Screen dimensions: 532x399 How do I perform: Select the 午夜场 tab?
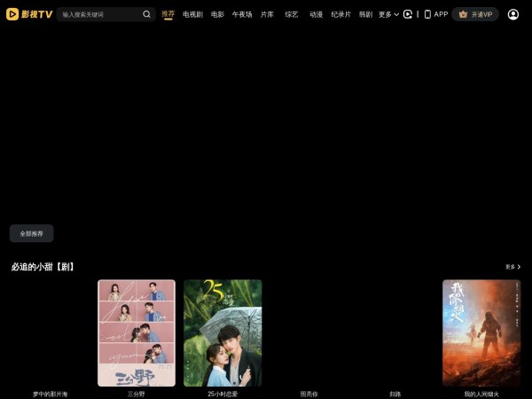[242, 14]
